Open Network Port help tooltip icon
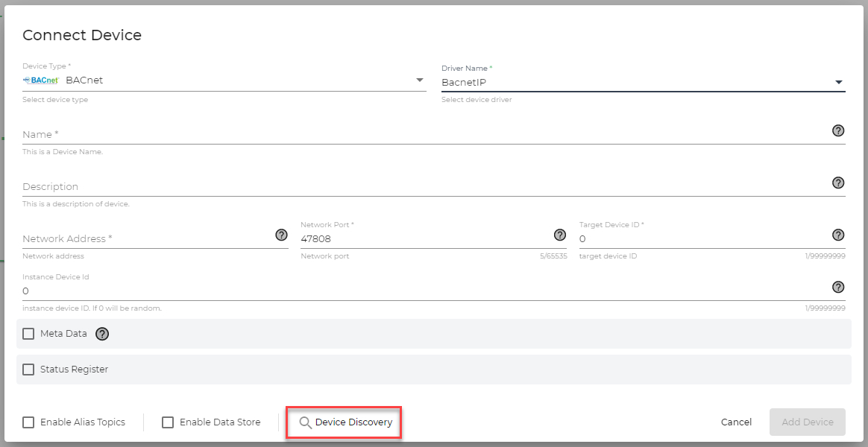Screen dimensions: 868x447 pyautogui.click(x=560, y=235)
